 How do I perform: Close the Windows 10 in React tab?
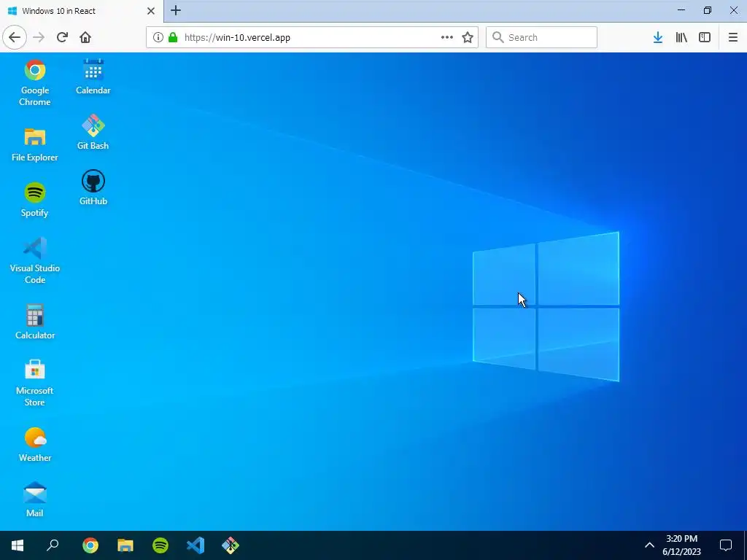[x=151, y=11]
